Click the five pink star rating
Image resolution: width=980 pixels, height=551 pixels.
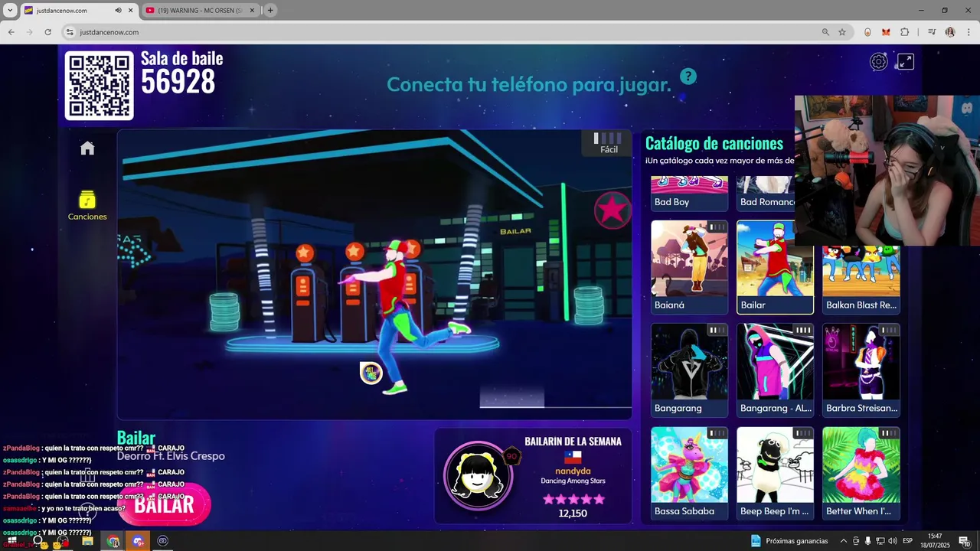(x=573, y=499)
